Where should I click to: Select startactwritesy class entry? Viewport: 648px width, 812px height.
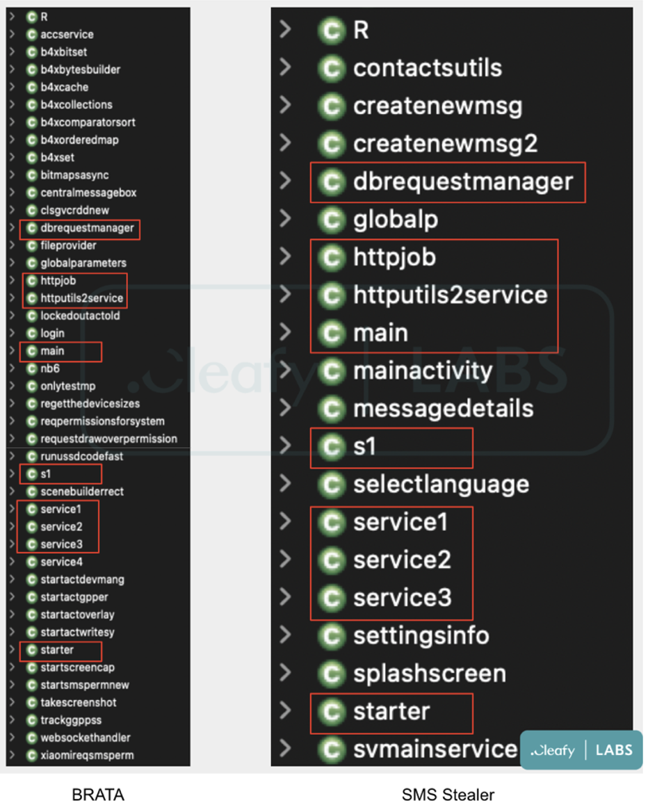77,633
